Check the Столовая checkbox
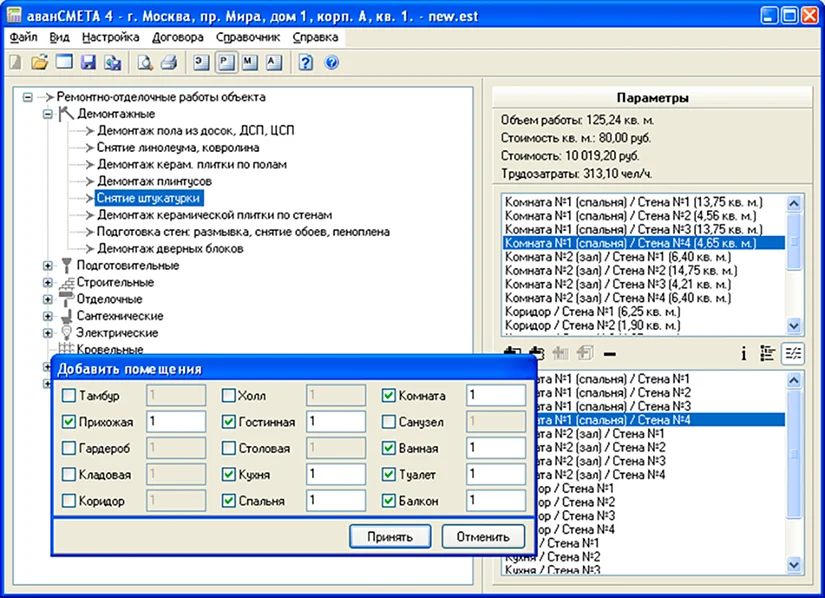Viewport: 825px width, 598px height. (228, 448)
